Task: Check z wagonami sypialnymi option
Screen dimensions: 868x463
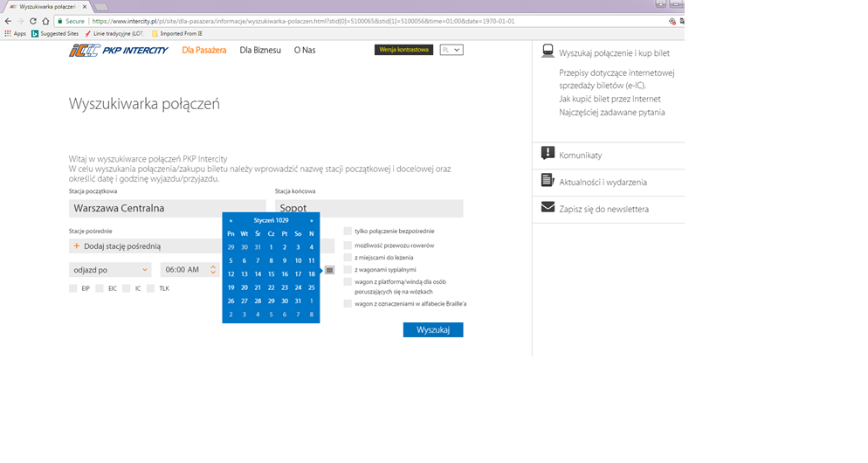Action: pos(348,270)
